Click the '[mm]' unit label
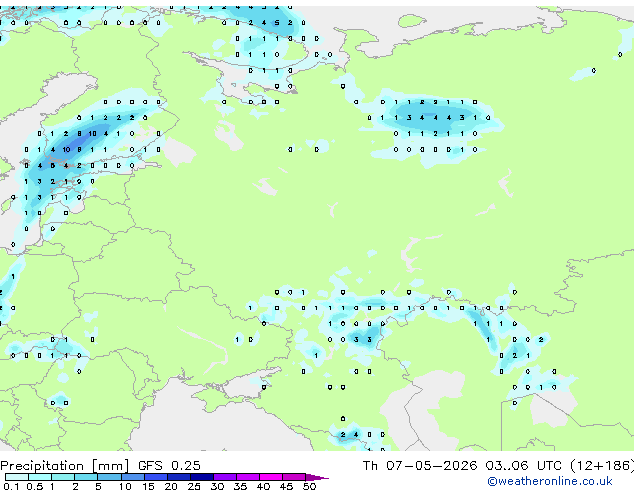This screenshot has height=490, width=634. [110, 466]
